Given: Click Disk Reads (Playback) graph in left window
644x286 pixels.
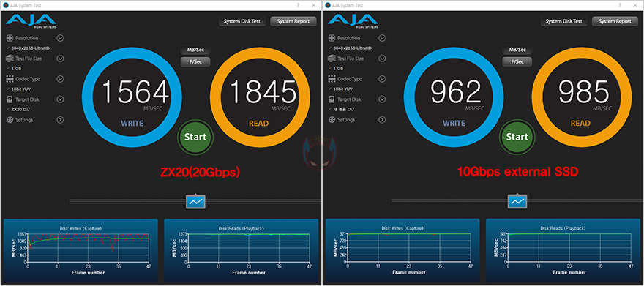Looking at the screenshot, I should 241,251.
